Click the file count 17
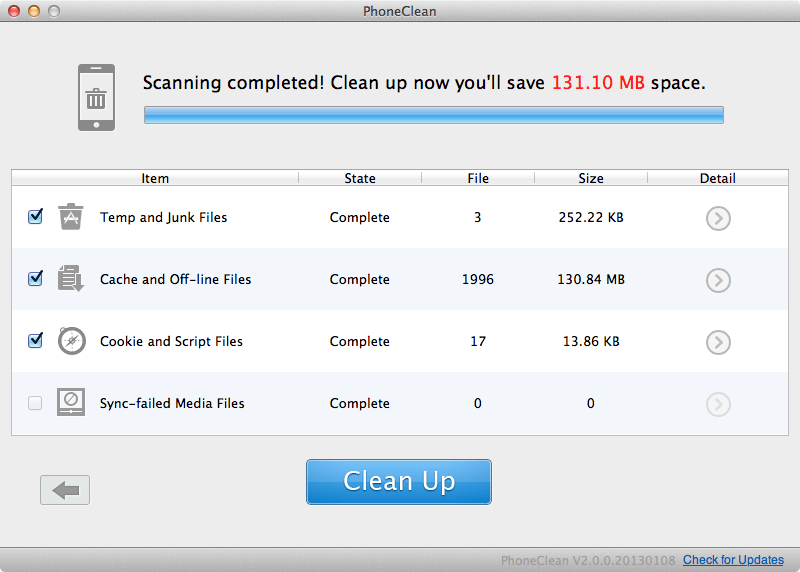The image size is (800, 572). pyautogui.click(x=478, y=341)
